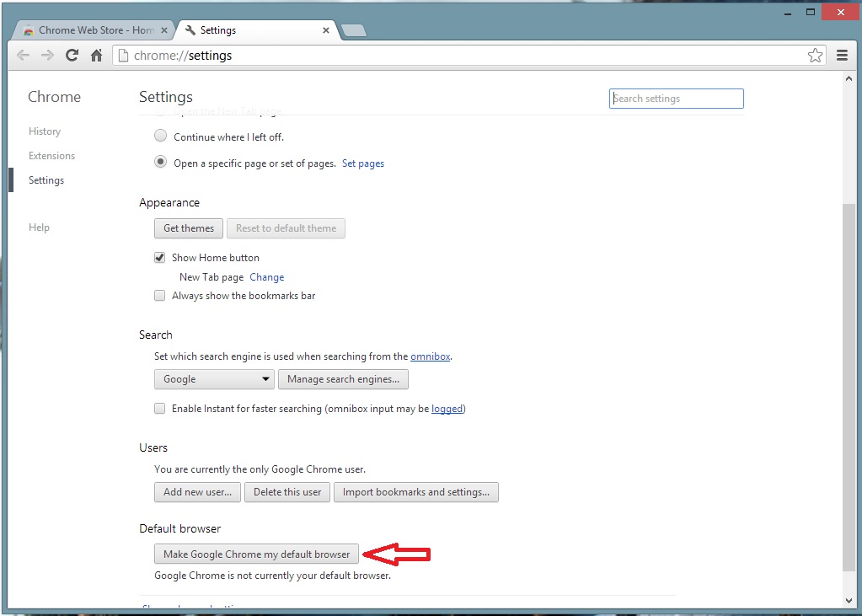Select Settings in the sidebar
Image resolution: width=862 pixels, height=616 pixels.
pyautogui.click(x=46, y=180)
